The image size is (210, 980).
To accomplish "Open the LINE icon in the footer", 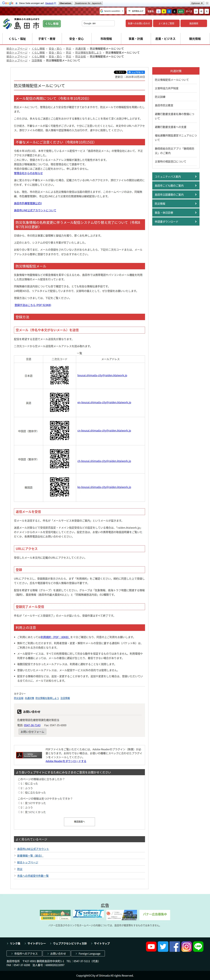I will (198, 947).
